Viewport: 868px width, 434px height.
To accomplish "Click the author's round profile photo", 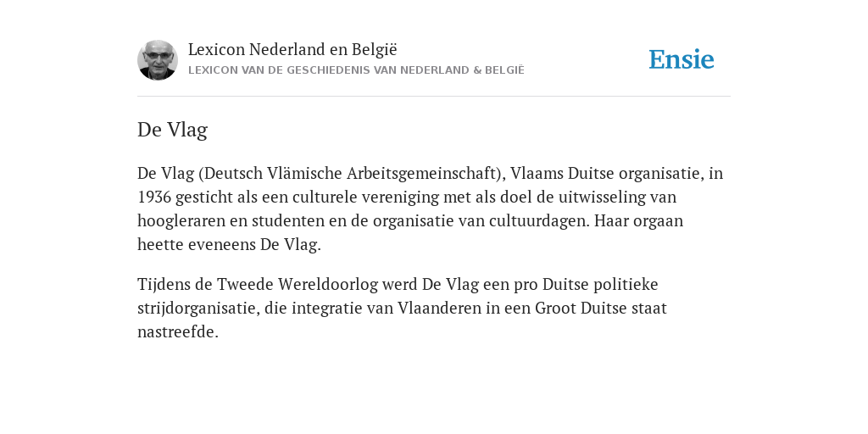I will (x=157, y=60).
